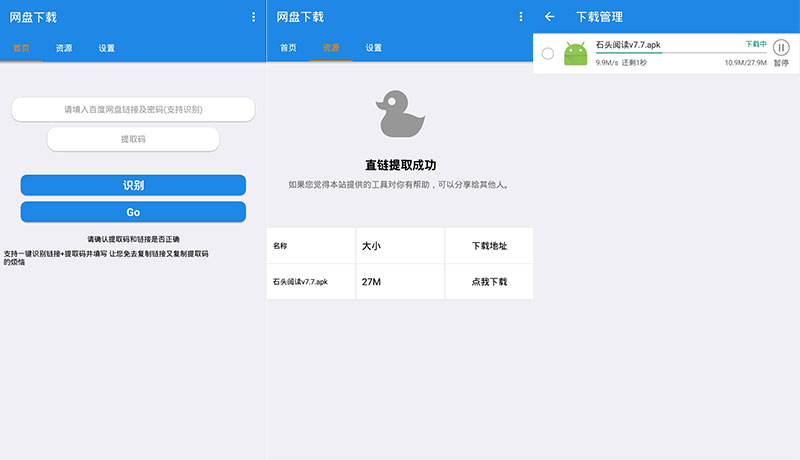The height and width of the screenshot is (460, 800).
Task: Go to the 首页 tab in the middle panel
Action: (x=288, y=48)
